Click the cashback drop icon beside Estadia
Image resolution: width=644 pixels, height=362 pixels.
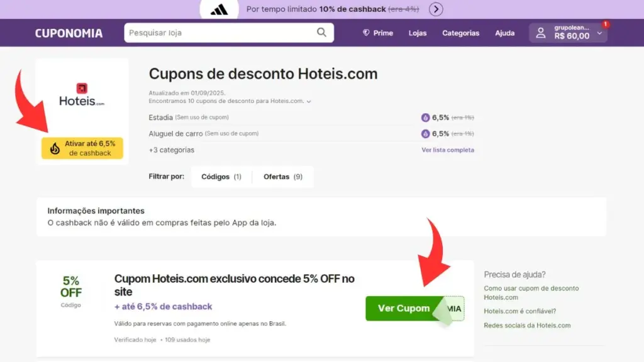point(425,118)
